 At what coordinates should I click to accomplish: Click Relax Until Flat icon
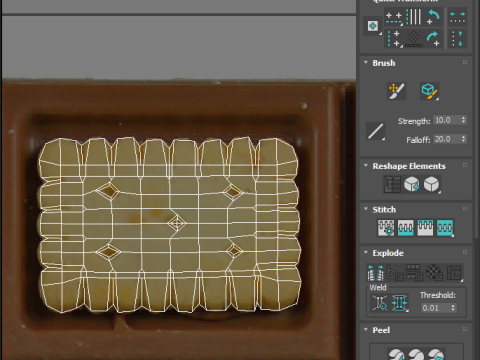[x=412, y=184]
